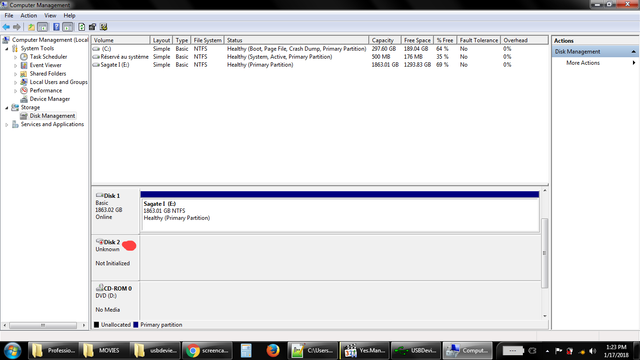Sort by the Volume column header
Viewport: 640px width, 360px height.
click(121, 40)
